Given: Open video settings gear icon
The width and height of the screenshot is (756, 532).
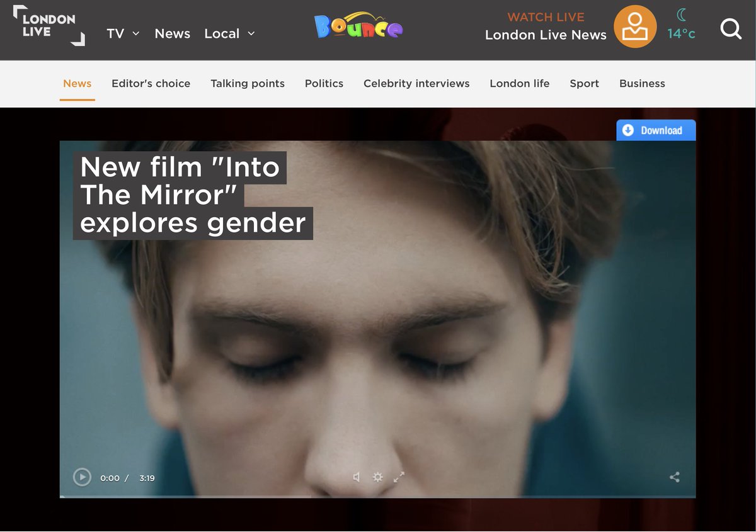Looking at the screenshot, I should click(377, 477).
